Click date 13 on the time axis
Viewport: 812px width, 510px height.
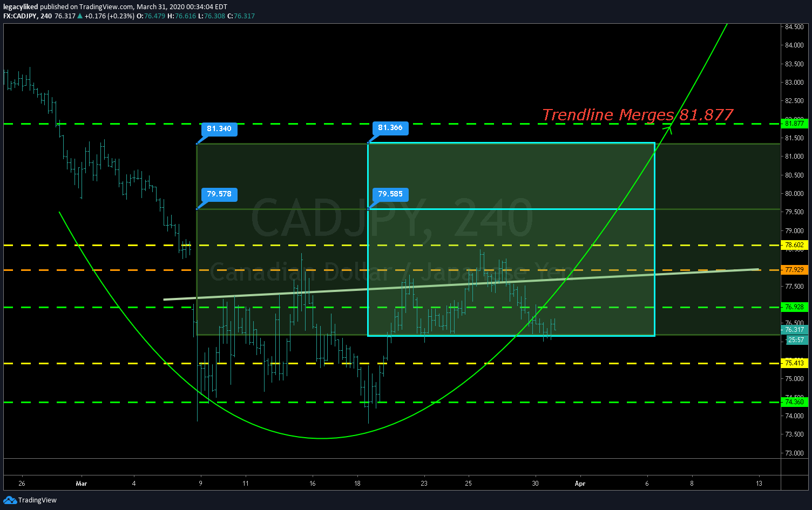(x=759, y=484)
